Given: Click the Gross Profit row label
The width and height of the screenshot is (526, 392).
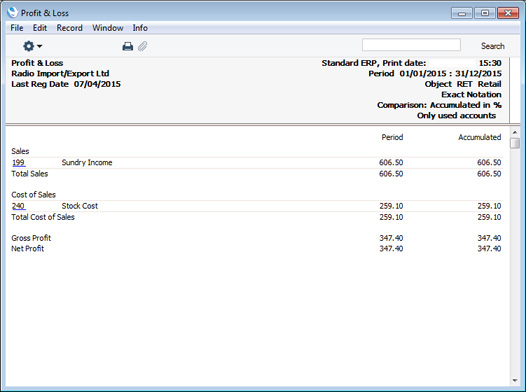Looking at the screenshot, I should pyautogui.click(x=31, y=238).
